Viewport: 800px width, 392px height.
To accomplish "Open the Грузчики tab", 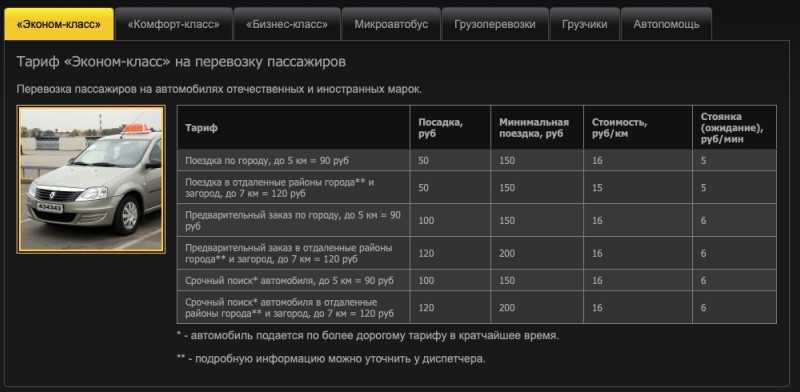I will pos(585,24).
